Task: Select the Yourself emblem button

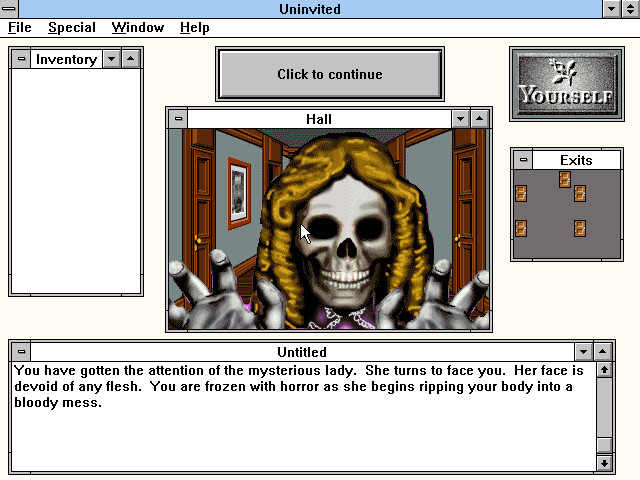Action: point(567,84)
